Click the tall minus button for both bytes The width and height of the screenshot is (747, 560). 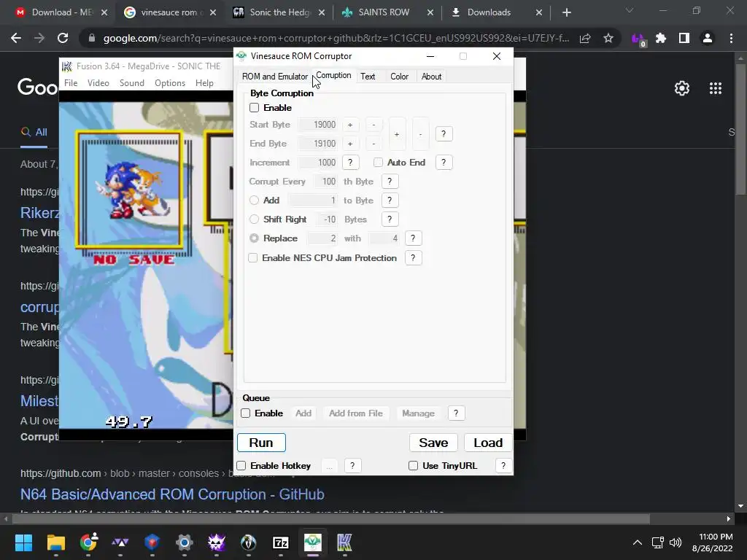[421, 134]
